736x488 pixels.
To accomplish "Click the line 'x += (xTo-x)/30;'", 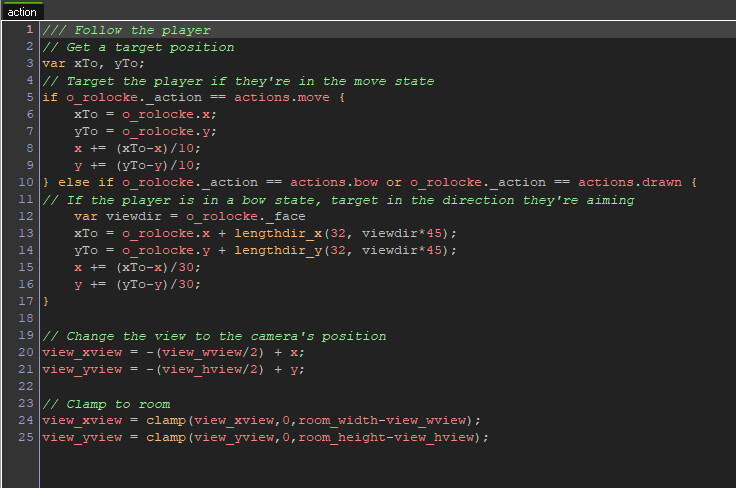I will pos(138,267).
